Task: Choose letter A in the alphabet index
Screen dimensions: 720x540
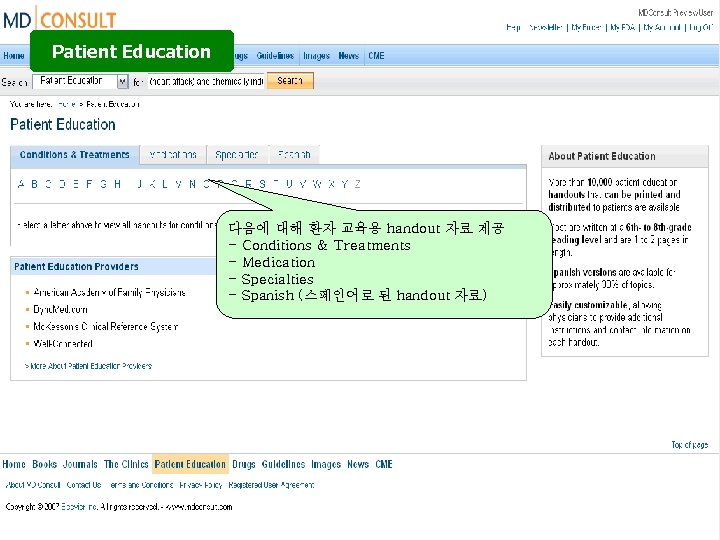Action: [x=21, y=185]
